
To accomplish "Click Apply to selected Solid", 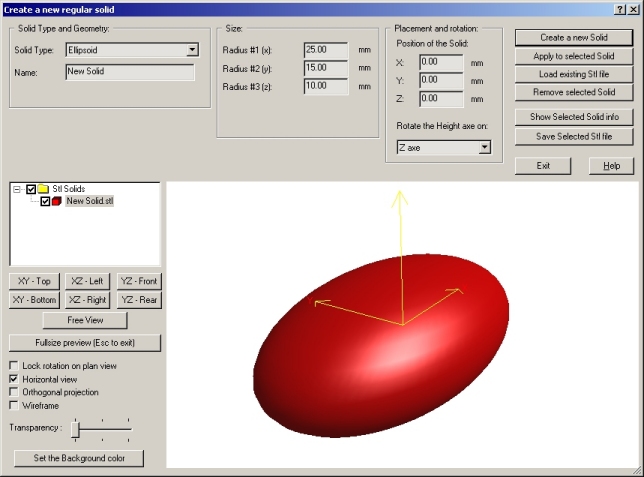I will (x=574, y=56).
